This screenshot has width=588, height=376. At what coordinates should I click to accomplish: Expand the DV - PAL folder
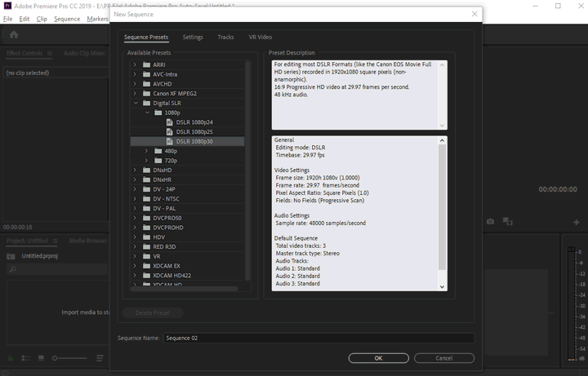(x=135, y=208)
